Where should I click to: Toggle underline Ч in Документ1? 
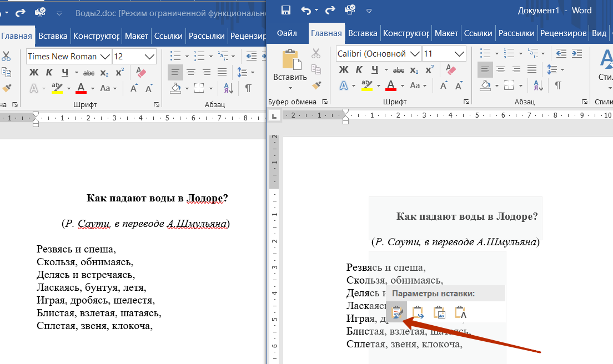tap(375, 69)
